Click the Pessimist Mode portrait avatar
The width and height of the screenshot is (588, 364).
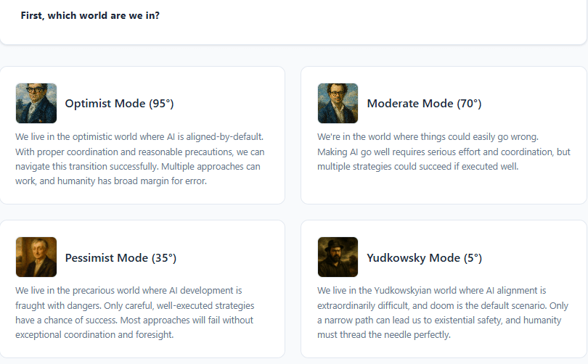point(36,257)
